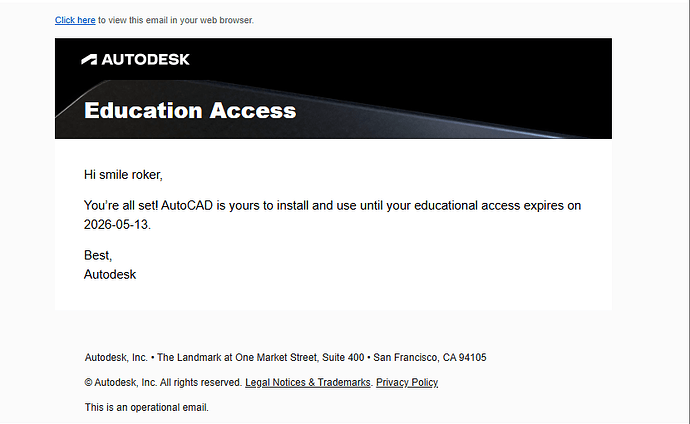
Task: Click the vertical scrollbar at right edge
Action: (x=688, y=212)
